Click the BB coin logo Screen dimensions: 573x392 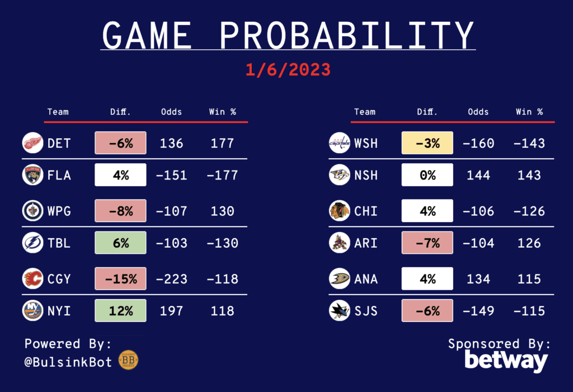pyautogui.click(x=129, y=361)
